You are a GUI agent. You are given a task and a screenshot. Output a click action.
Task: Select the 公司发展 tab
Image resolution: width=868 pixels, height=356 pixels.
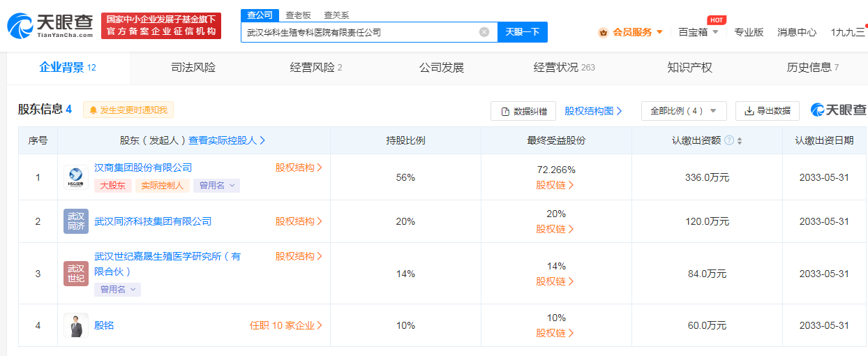(x=442, y=68)
